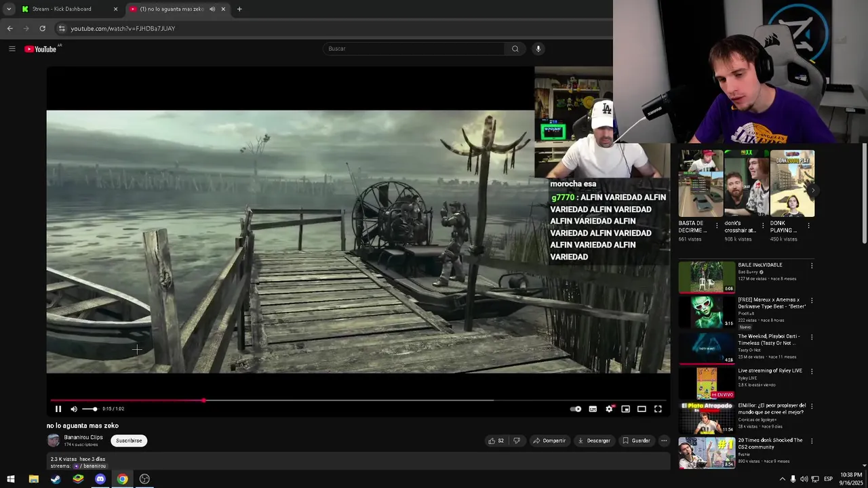Image resolution: width=868 pixels, height=488 pixels.
Task: Open 'ElMillor: ¿El peor proplayer' video title
Action: tap(772, 409)
